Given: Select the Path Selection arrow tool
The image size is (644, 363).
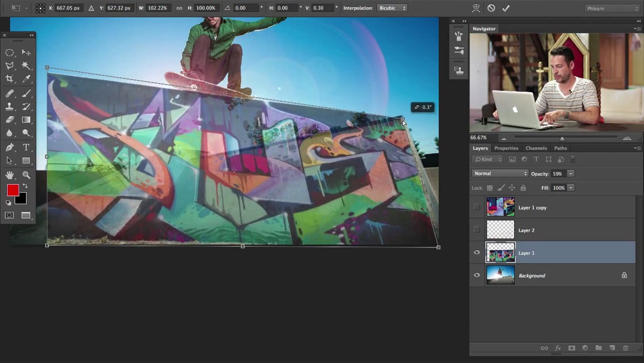Looking at the screenshot, I should coord(10,161).
